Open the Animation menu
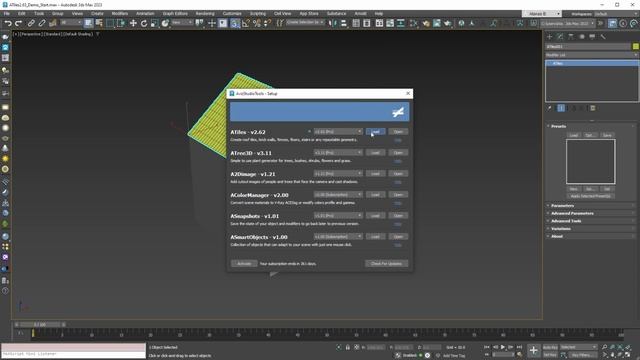Viewport: 640px width, 360px height. point(145,13)
